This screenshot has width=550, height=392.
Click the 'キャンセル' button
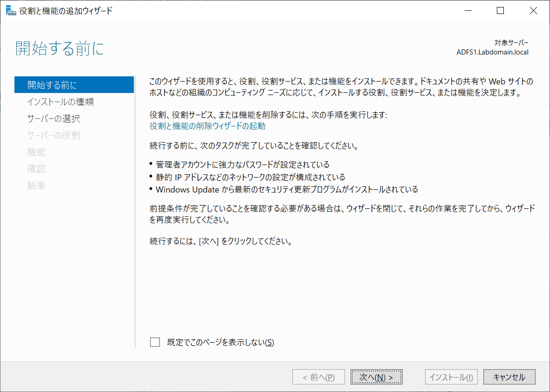tap(509, 377)
